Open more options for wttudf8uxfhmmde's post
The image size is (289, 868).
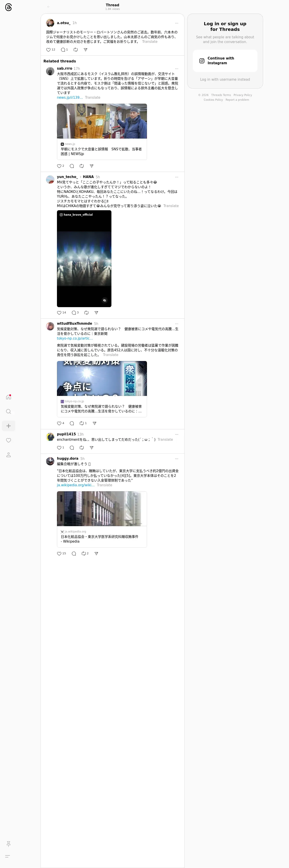click(x=177, y=324)
